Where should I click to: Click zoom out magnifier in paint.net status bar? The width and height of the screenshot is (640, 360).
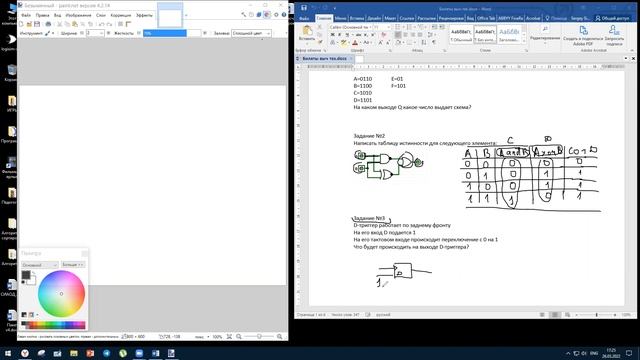[239, 337]
